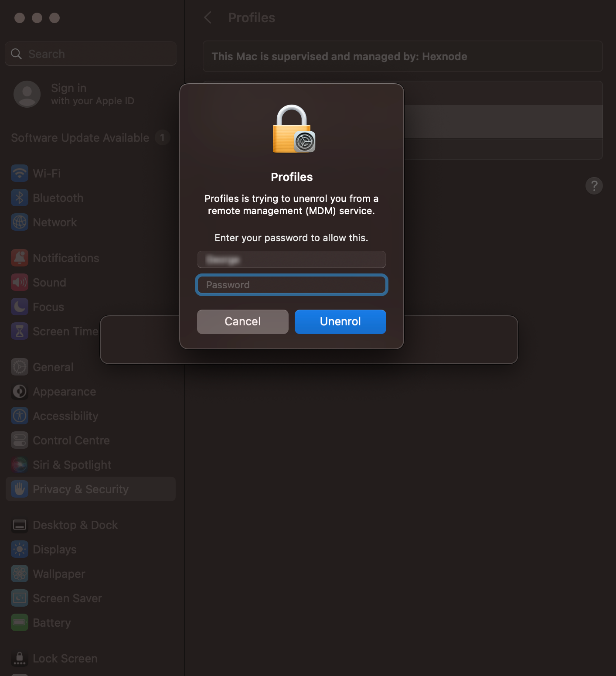Select the Network globe icon
The width and height of the screenshot is (616, 676).
(20, 222)
